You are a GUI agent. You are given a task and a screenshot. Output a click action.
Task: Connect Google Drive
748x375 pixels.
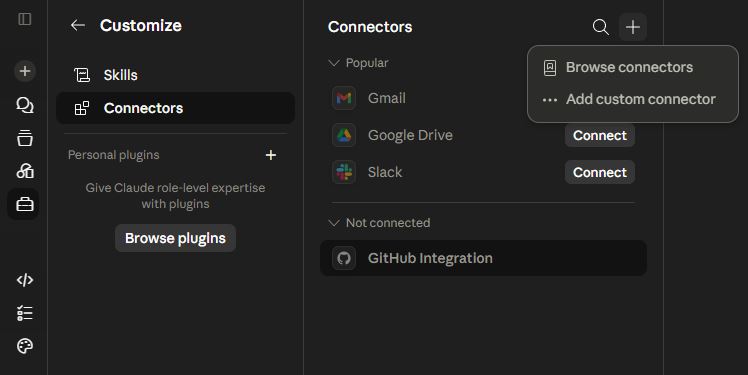tap(600, 135)
